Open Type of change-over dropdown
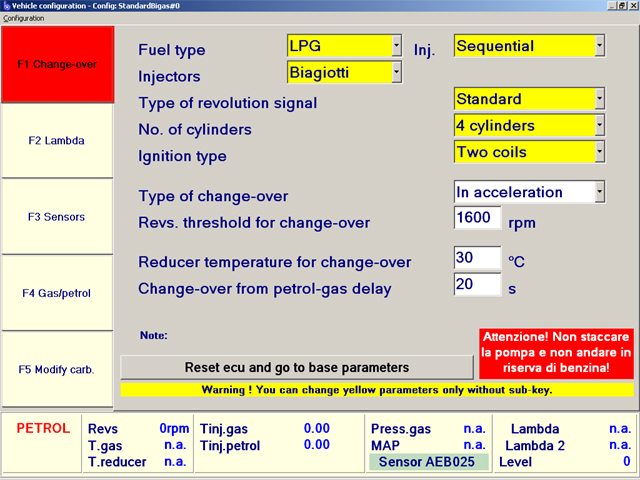 point(599,191)
